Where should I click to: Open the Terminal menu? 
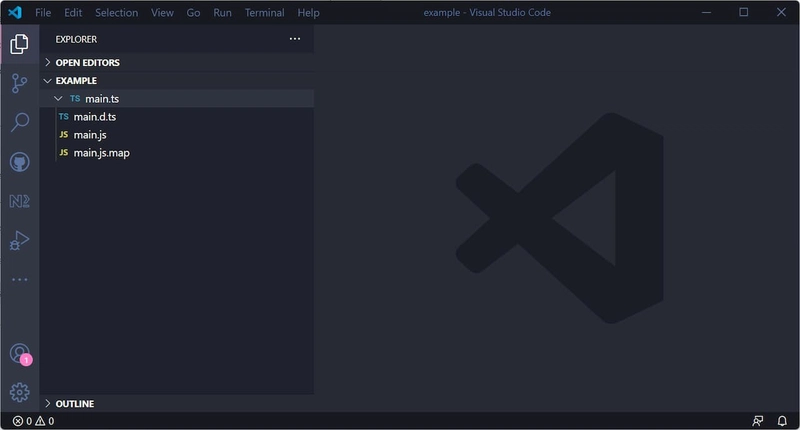(x=264, y=13)
